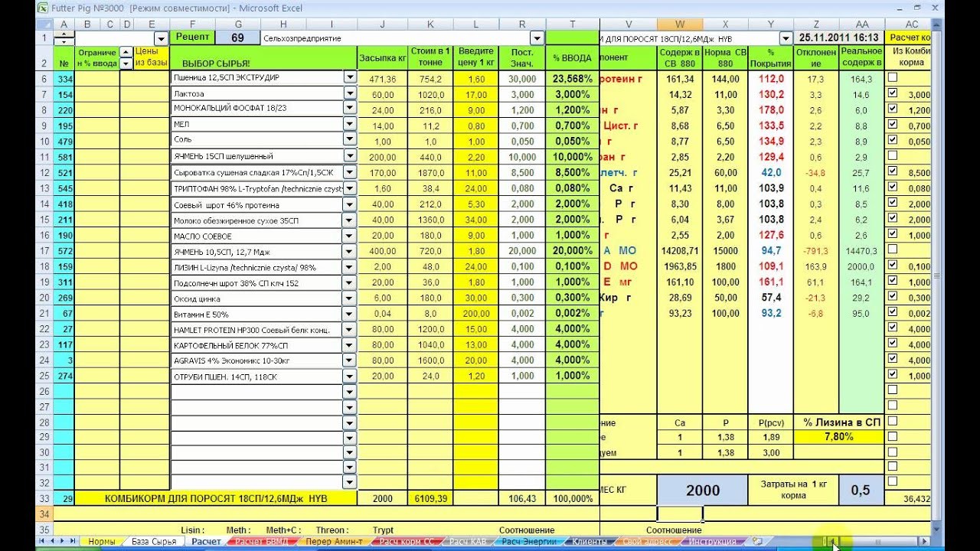The width and height of the screenshot is (980, 551).
Task: Click the down scroll arrow beside 'Ограничен % ввода'
Action: (126, 64)
